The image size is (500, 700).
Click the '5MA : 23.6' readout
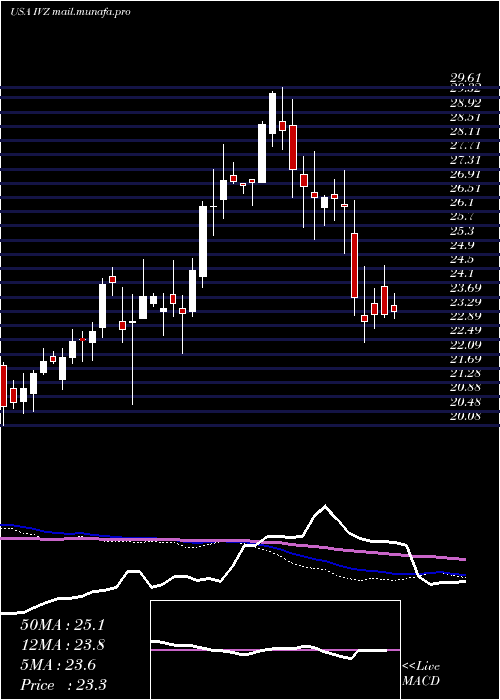point(58,665)
